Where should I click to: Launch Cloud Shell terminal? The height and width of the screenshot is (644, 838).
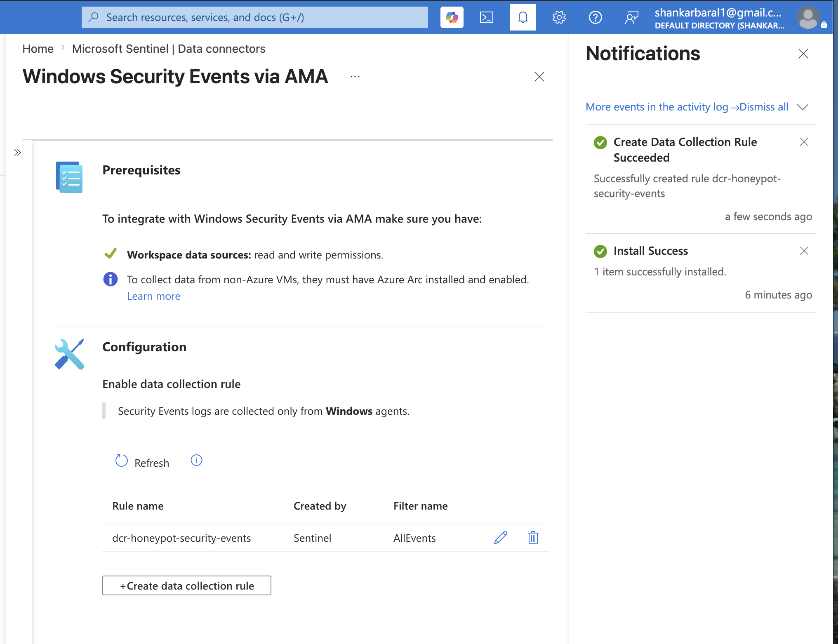click(x=487, y=17)
